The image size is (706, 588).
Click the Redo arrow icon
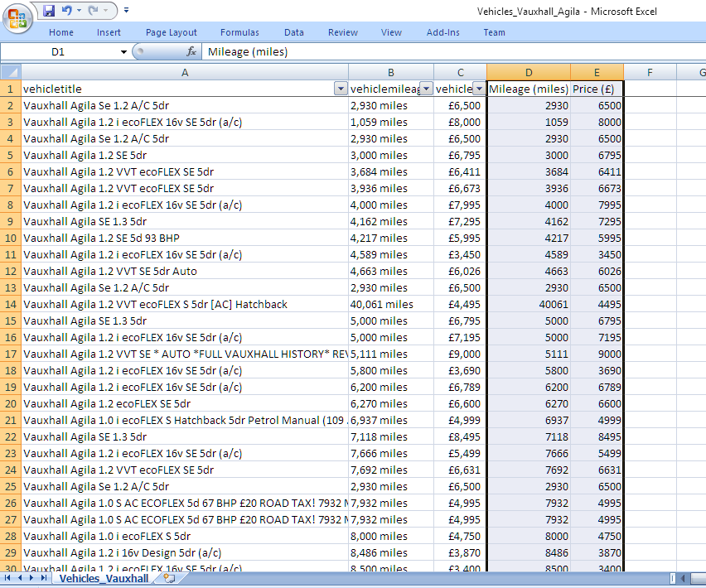(x=93, y=11)
